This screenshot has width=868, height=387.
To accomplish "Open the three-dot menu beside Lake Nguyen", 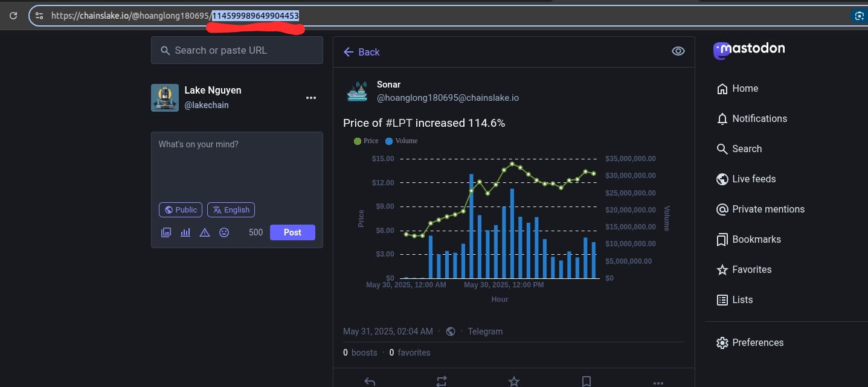I will [x=311, y=98].
